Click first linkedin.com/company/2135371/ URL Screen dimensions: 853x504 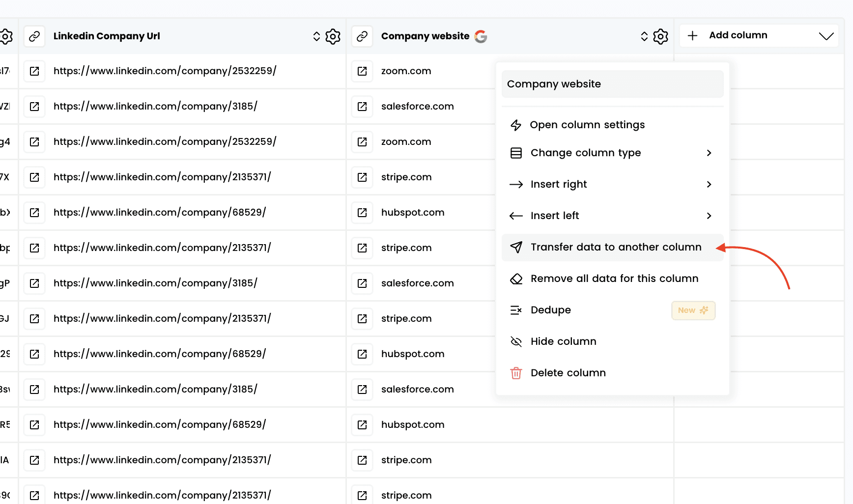tap(162, 177)
